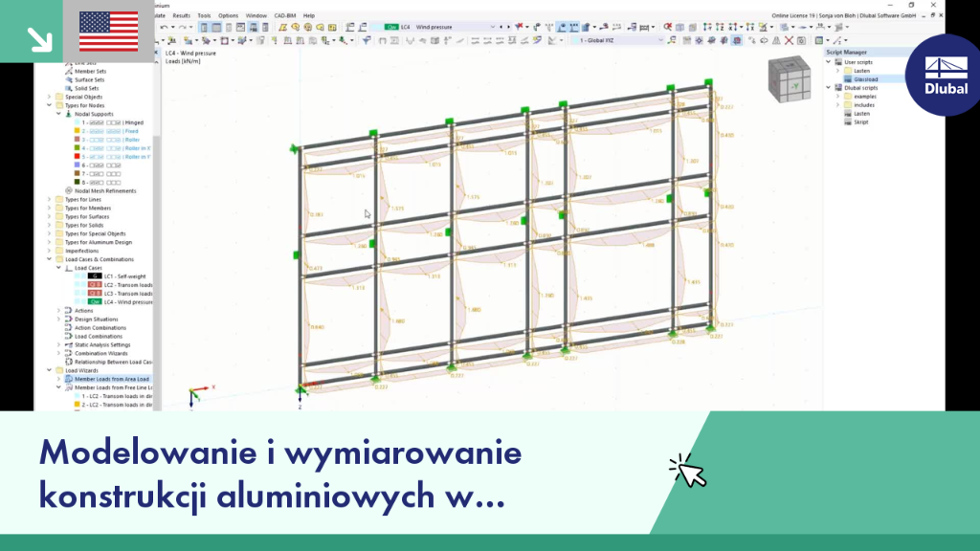This screenshot has height=551, width=980.
Task: Select the Static Analysis Settings icon
Action: [x=69, y=344]
